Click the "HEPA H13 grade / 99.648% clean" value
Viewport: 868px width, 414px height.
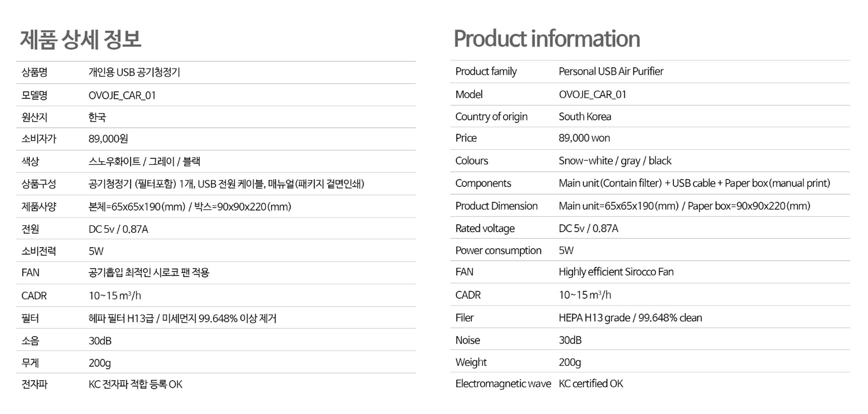pos(630,318)
